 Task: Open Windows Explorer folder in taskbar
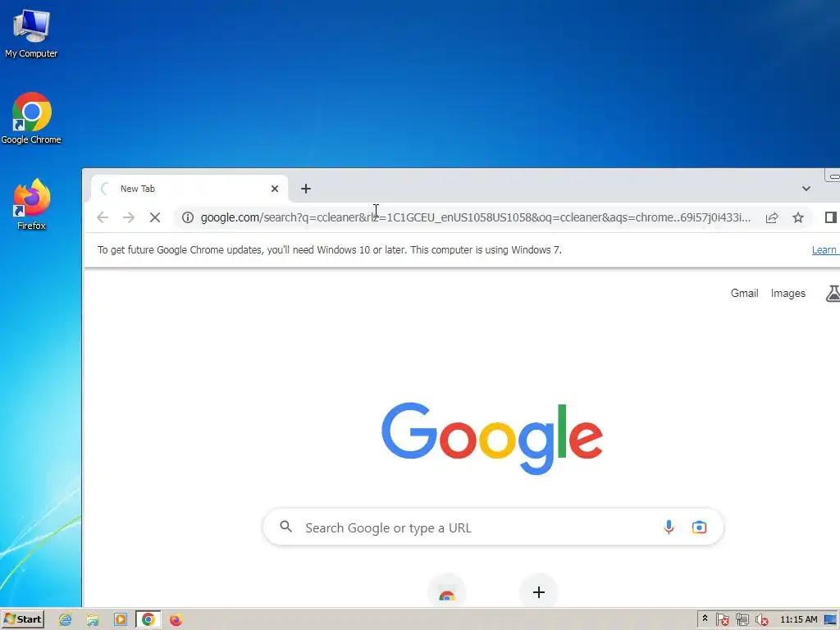[93, 620]
